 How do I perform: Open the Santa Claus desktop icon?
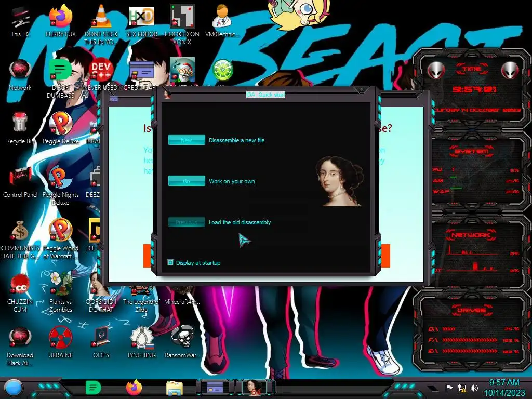click(182, 70)
